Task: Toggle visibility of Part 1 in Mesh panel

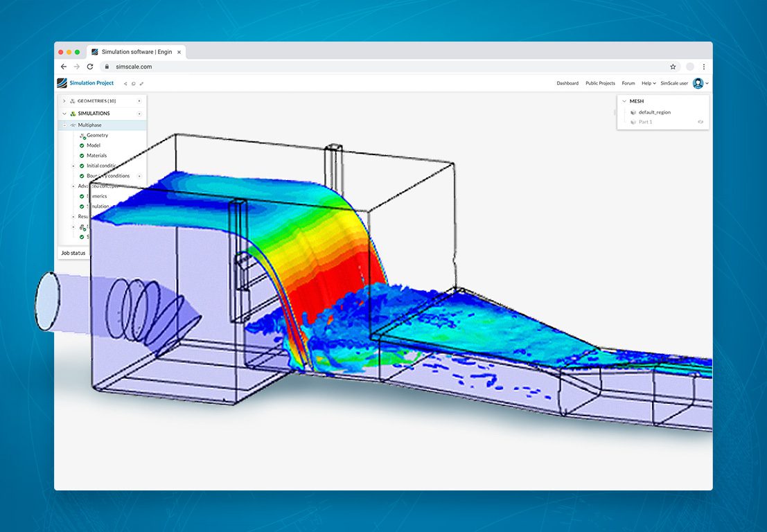Action: point(700,121)
